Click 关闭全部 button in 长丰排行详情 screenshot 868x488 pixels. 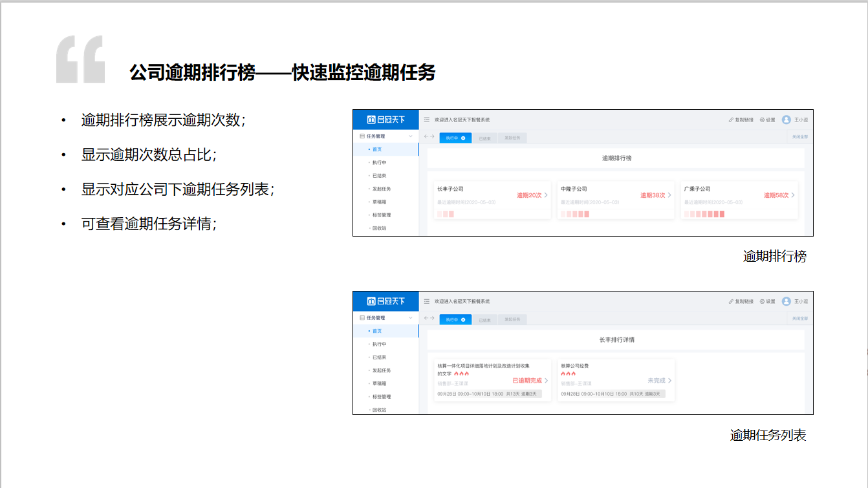click(800, 319)
